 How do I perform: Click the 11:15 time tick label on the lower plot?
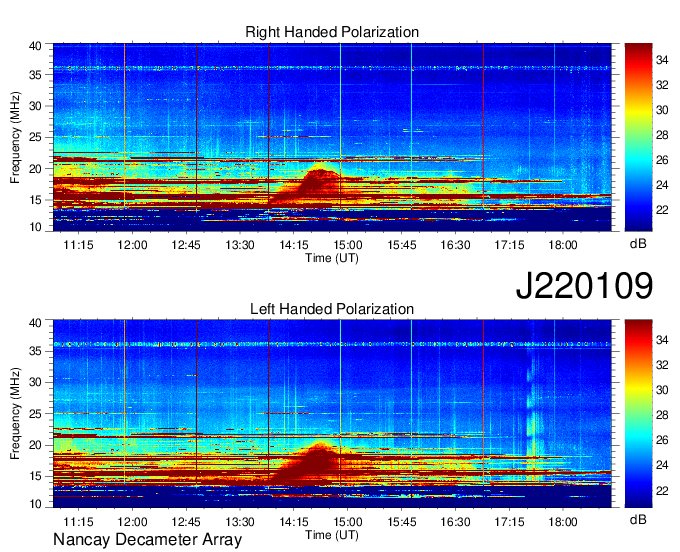point(78,522)
